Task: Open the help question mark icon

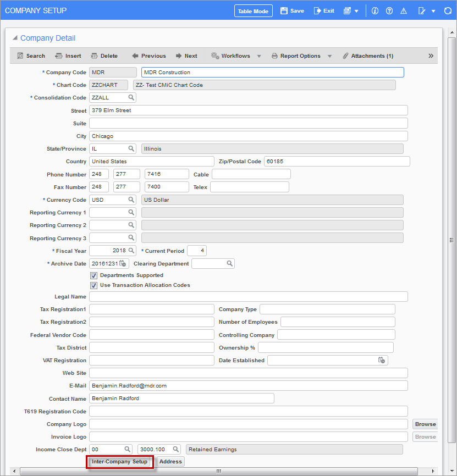Action: tap(389, 11)
